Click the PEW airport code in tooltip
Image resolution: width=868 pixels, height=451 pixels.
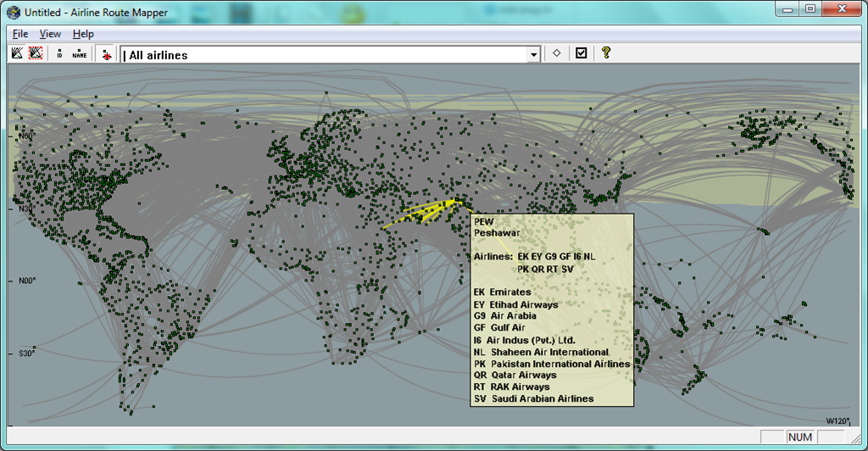point(483,222)
